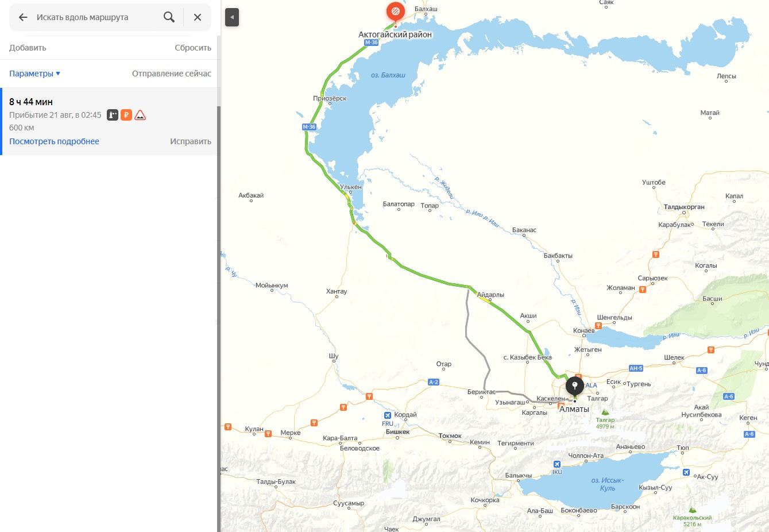The image size is (769, 532).
Task: Click the "Мойынкум" settlement label
Action: [x=272, y=286]
